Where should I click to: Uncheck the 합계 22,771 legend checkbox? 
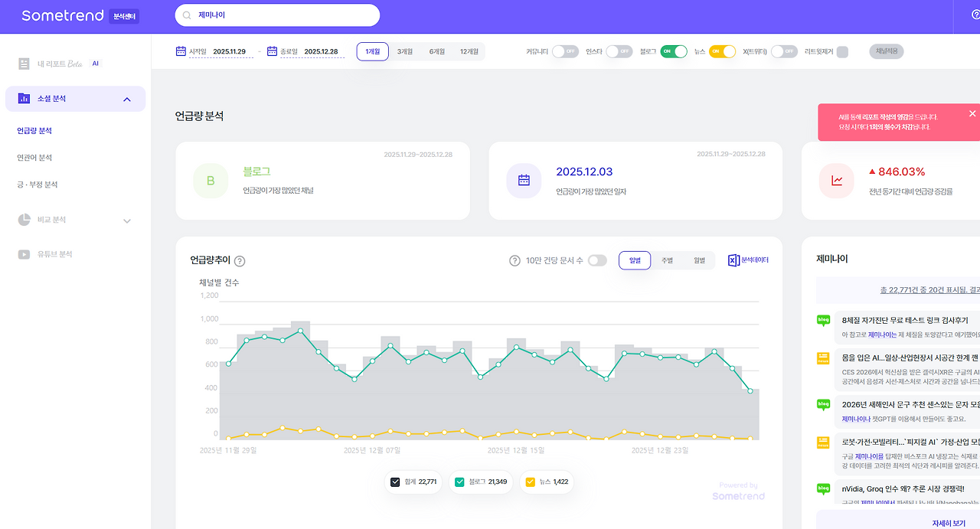coord(395,482)
